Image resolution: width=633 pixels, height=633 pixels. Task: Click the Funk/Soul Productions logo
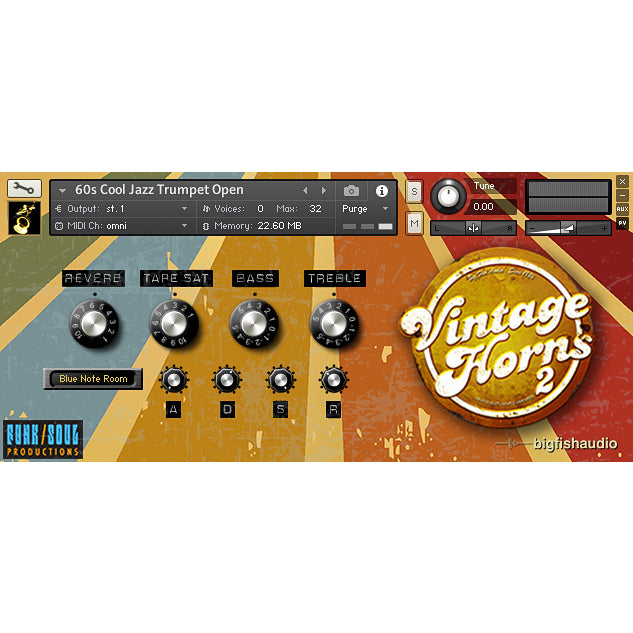pos(43,440)
